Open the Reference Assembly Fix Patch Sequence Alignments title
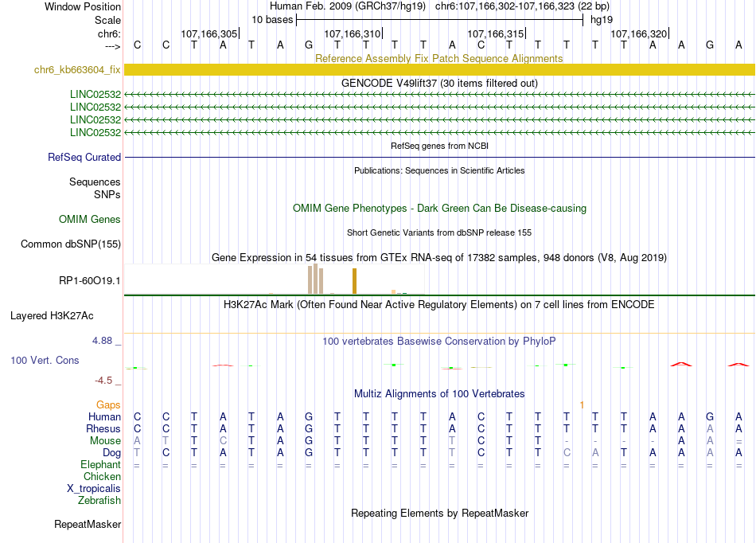The height and width of the screenshot is (543, 756). pos(439,58)
